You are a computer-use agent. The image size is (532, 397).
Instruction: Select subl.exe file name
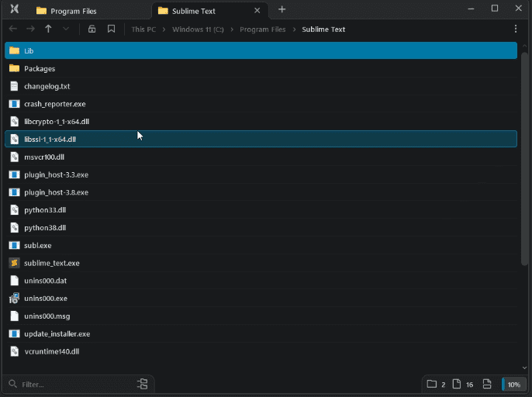click(x=38, y=245)
